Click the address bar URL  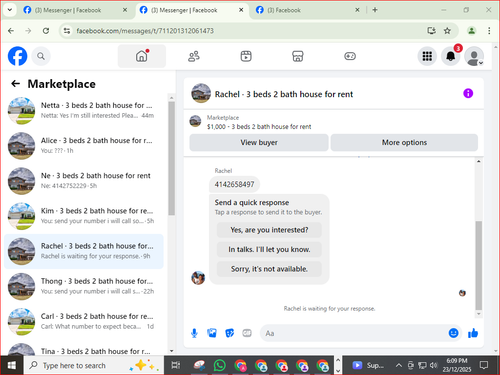tap(145, 31)
